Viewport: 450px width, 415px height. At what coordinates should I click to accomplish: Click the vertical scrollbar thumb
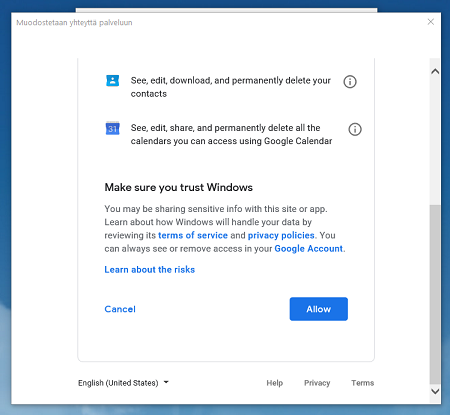point(435,294)
